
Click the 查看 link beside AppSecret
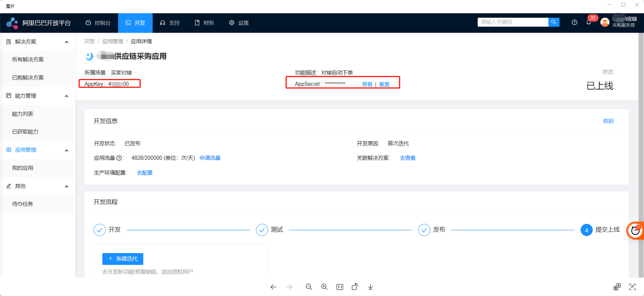[367, 84]
